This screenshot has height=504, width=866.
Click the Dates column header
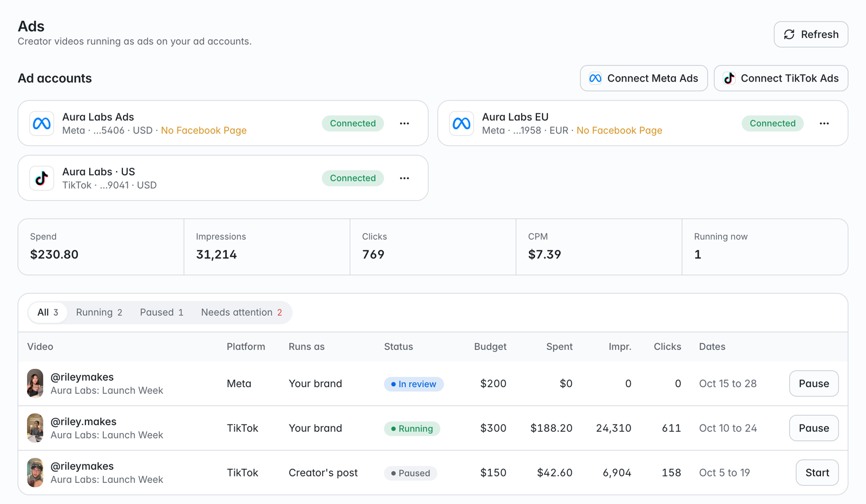(x=712, y=347)
